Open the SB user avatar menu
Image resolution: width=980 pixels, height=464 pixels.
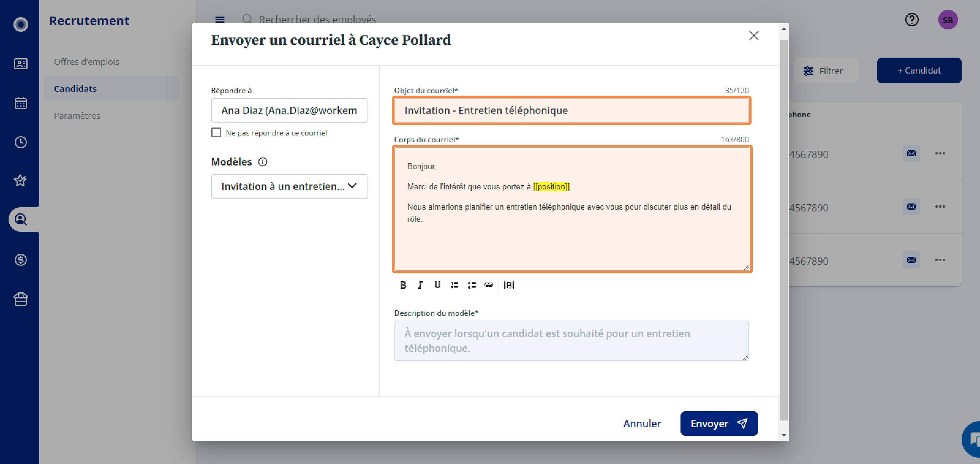tap(948, 20)
